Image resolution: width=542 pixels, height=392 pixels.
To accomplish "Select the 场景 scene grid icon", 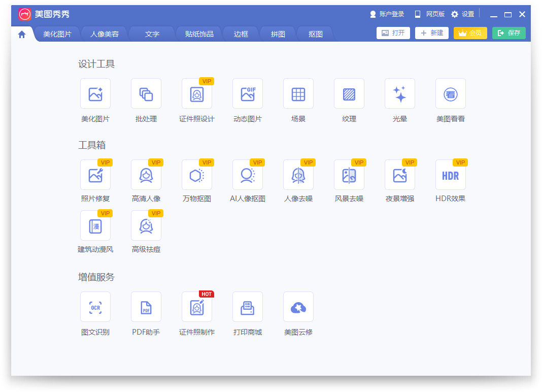I will point(298,93).
